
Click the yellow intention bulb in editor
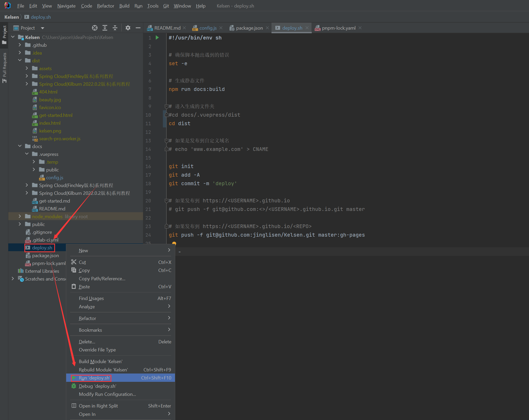174,243
